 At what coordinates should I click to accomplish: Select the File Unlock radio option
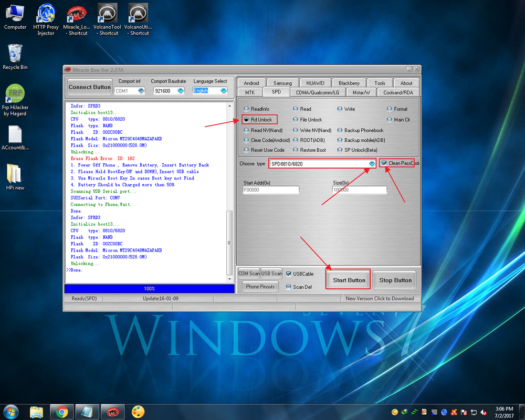click(307, 120)
